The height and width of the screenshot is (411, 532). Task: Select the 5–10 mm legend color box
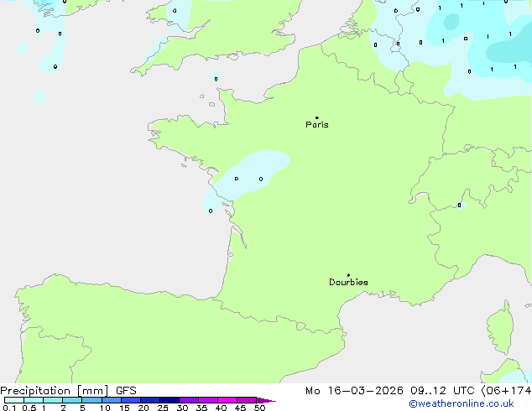pos(91,400)
